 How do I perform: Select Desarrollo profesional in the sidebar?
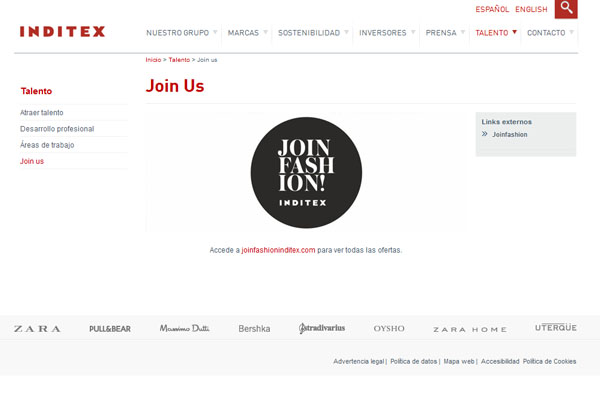57,129
